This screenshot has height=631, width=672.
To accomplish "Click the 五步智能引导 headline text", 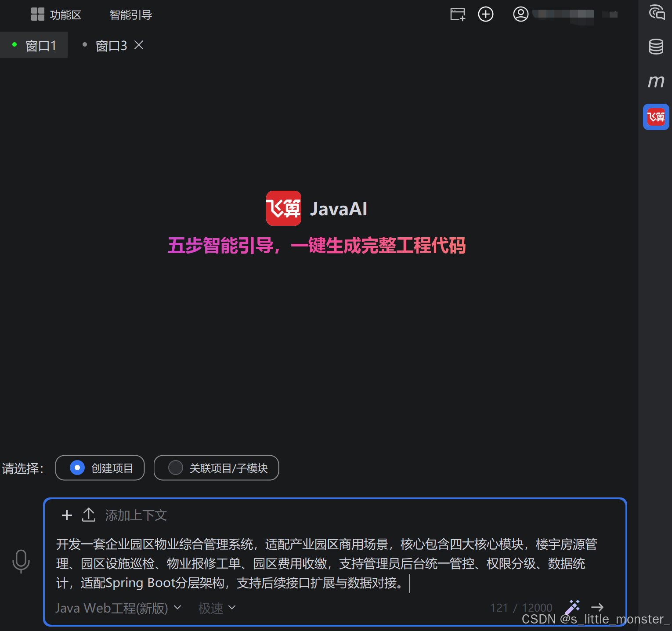I will tap(317, 245).
